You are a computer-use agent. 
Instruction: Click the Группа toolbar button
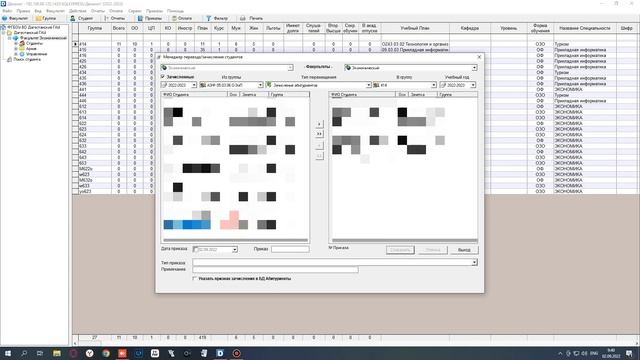click(x=45, y=18)
